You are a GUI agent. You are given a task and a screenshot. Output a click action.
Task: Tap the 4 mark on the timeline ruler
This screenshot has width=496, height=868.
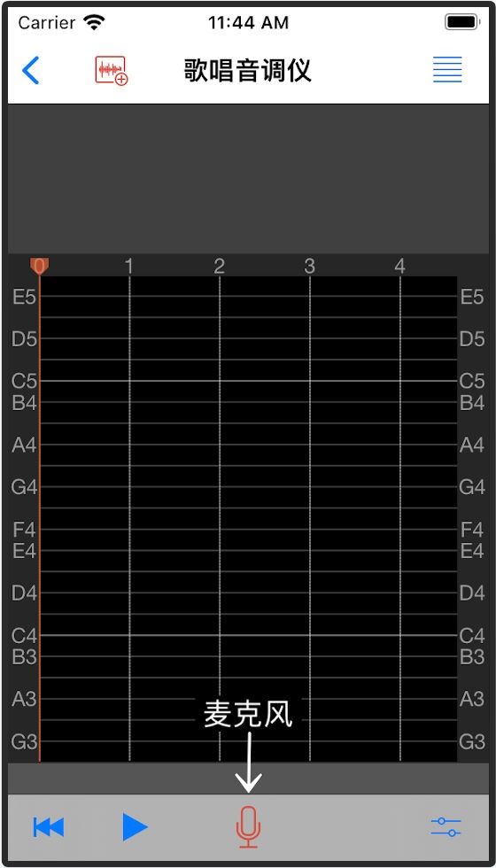click(x=399, y=267)
